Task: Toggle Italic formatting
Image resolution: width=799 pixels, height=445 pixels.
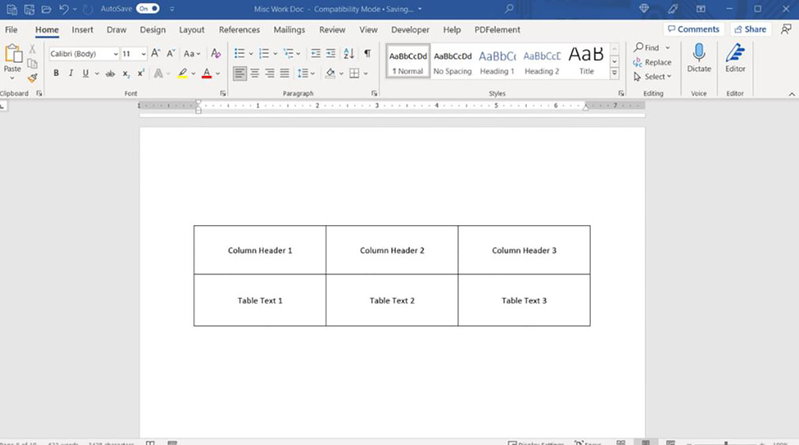Action: pyautogui.click(x=71, y=73)
